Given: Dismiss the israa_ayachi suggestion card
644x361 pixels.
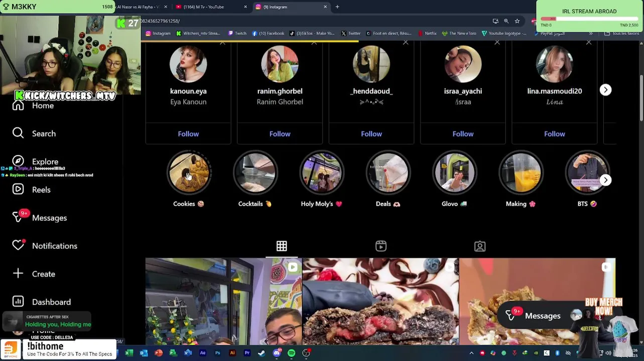Looking at the screenshot, I should pos(497,43).
